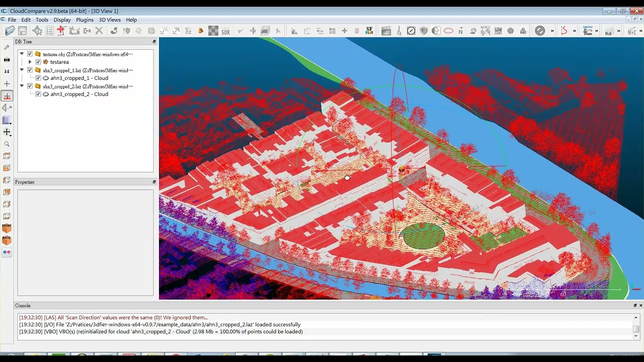
Task: Open the Display menu
Action: tap(62, 20)
